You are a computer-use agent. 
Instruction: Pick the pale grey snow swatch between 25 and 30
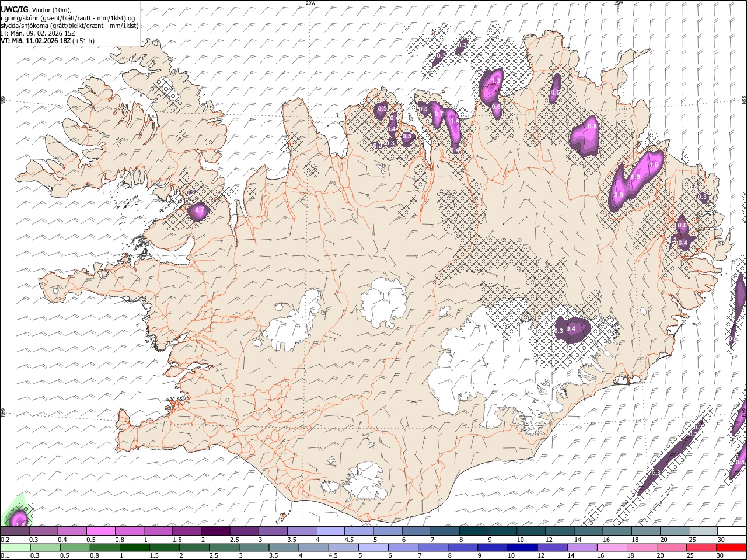703,531
